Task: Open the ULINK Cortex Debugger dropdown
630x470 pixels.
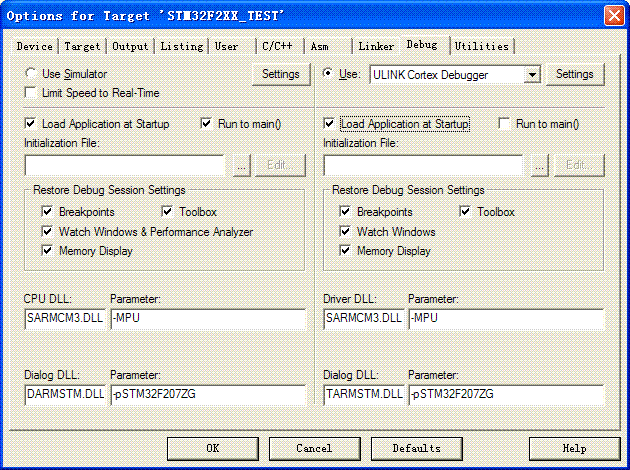Action: (x=532, y=75)
